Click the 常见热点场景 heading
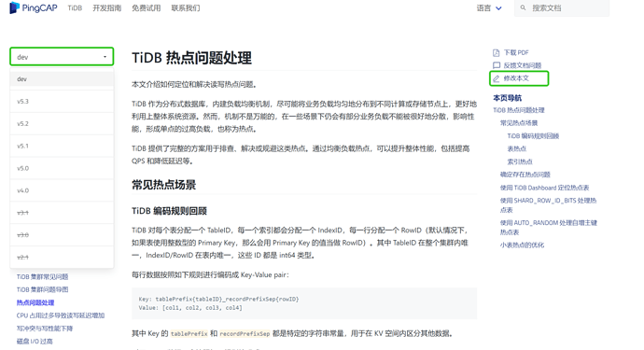 coord(163,185)
